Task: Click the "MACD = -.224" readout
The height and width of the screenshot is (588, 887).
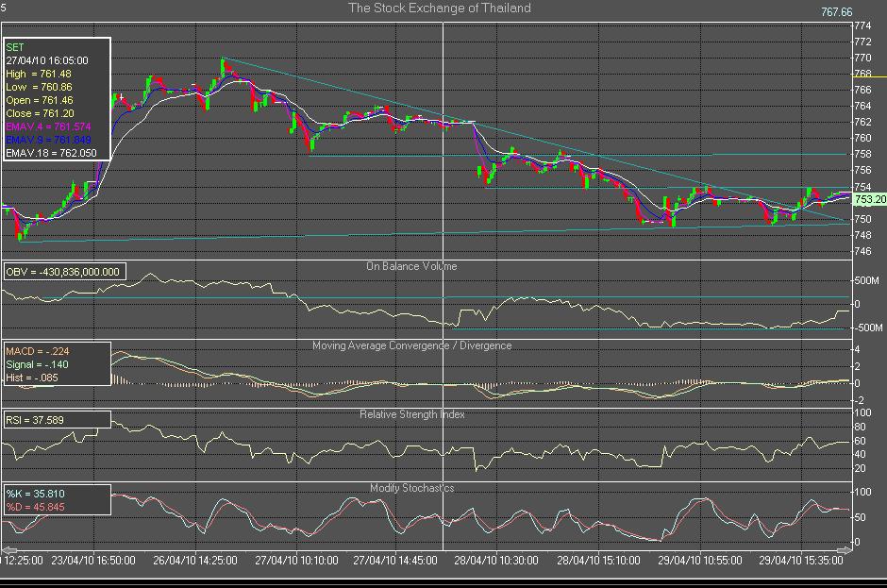Action: click(38, 351)
